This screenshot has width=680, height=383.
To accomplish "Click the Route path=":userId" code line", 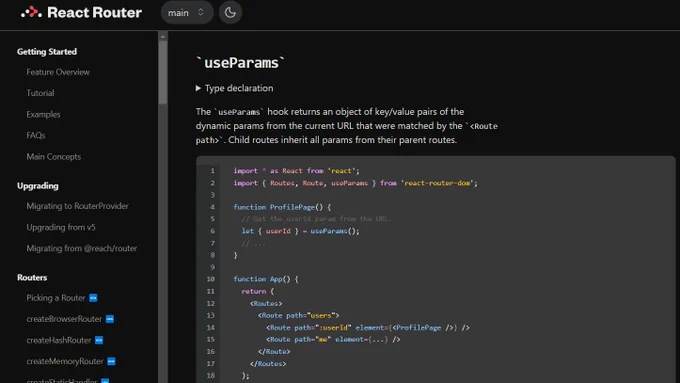I will click(368, 327).
